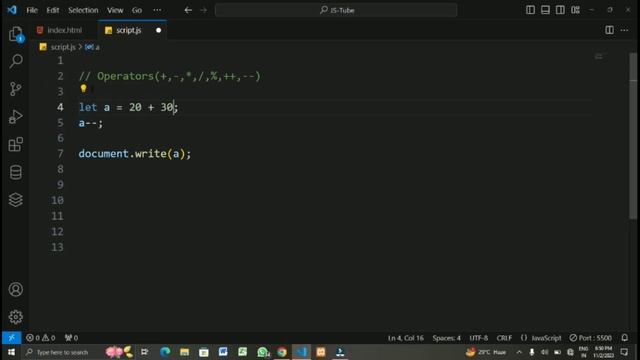Click line number 7 in gutter
This screenshot has width=640, height=360.
tap(60, 154)
